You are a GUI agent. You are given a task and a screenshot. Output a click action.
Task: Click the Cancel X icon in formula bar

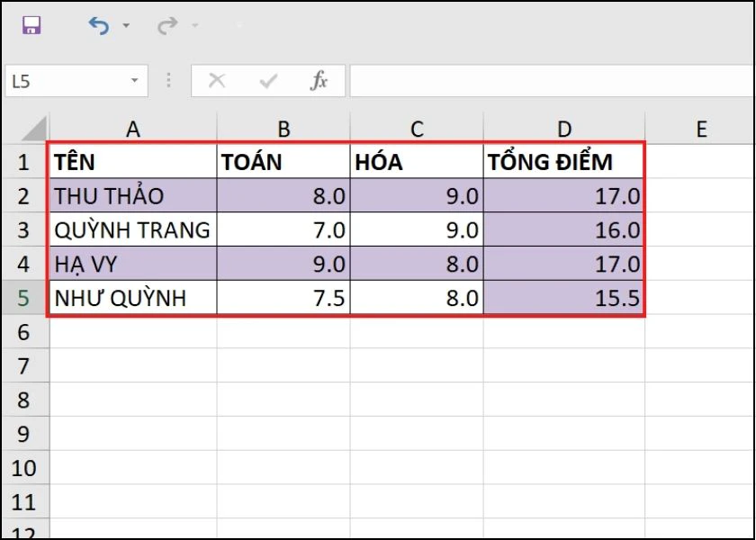coord(217,81)
